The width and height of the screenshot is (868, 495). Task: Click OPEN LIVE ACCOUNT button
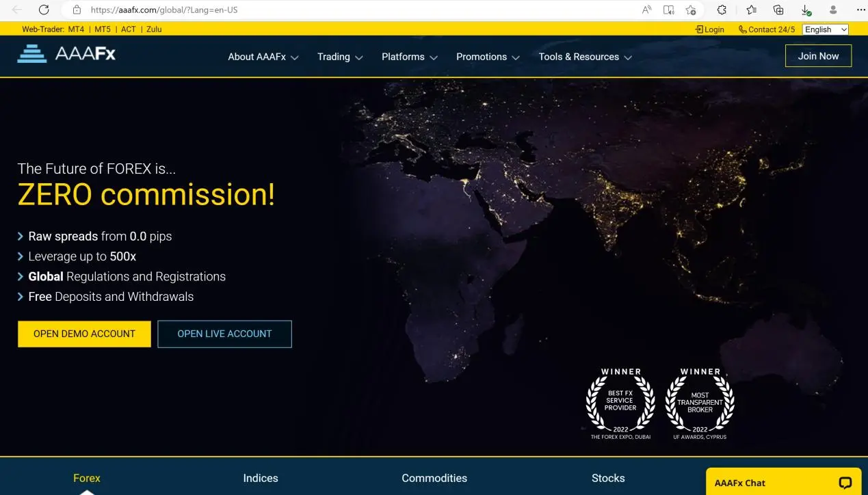coord(224,334)
